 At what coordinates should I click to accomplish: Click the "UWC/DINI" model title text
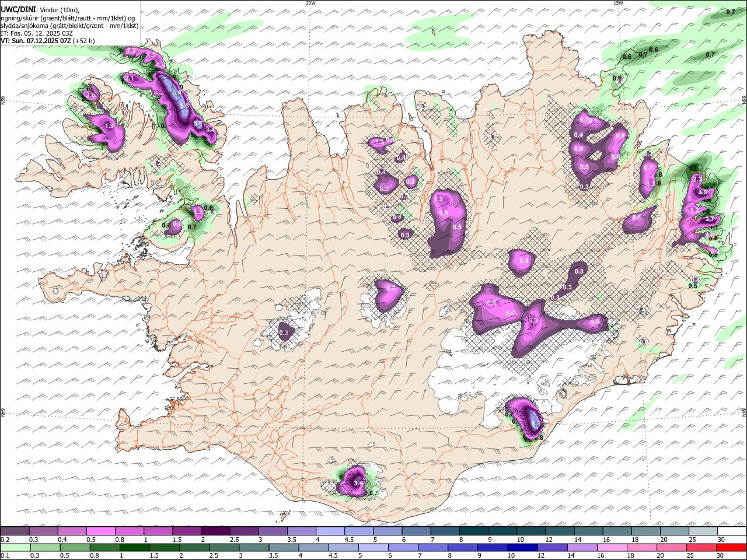[x=18, y=10]
